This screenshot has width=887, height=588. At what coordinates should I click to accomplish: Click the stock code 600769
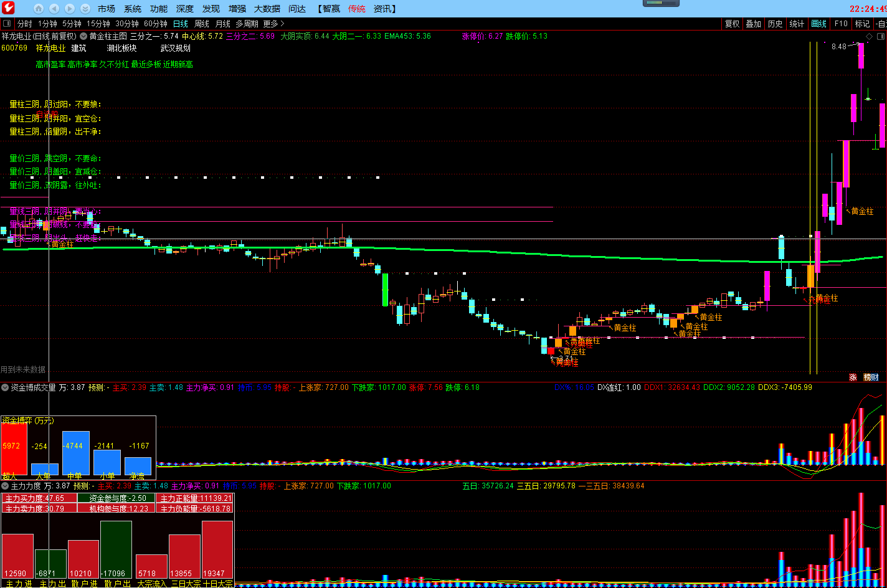(x=14, y=48)
